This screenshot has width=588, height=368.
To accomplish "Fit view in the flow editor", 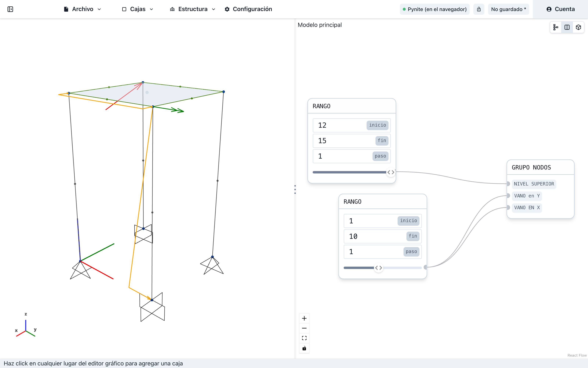I will pos(304,338).
